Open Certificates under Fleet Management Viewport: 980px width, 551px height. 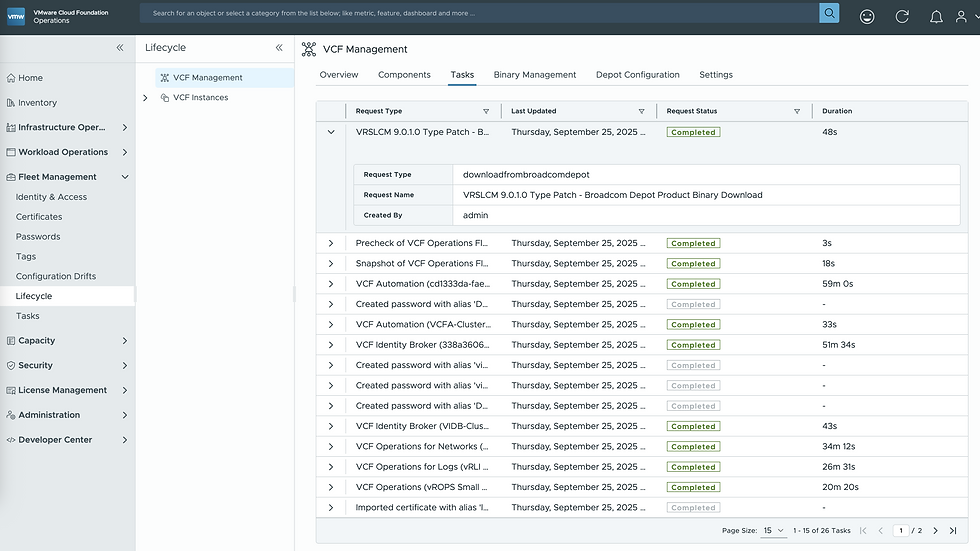[39, 217]
